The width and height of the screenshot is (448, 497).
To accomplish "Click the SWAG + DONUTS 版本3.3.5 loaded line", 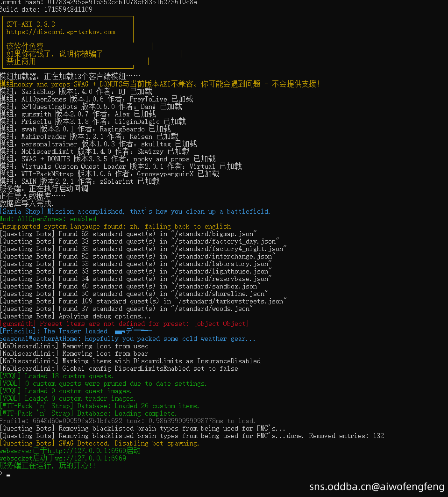I will (107, 159).
